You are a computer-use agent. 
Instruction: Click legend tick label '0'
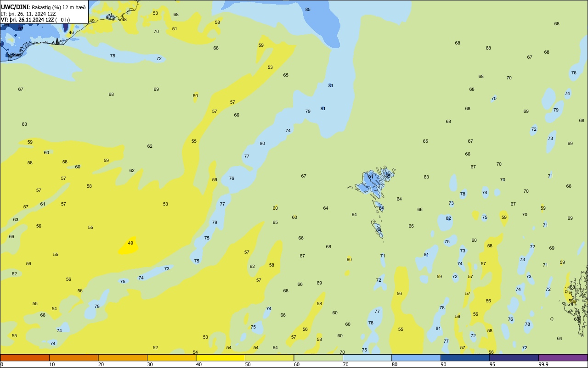[x=2, y=364]
